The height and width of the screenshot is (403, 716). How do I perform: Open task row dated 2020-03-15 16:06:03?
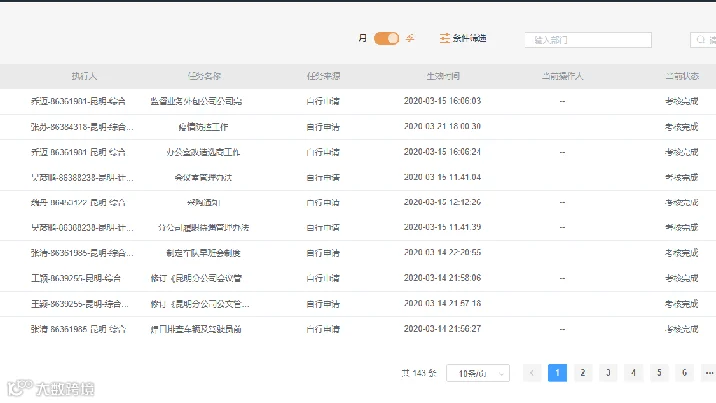click(x=358, y=101)
